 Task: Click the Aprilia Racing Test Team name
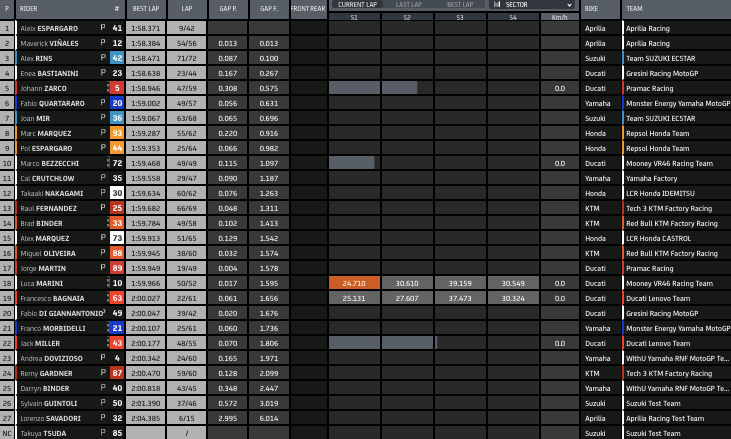665,418
